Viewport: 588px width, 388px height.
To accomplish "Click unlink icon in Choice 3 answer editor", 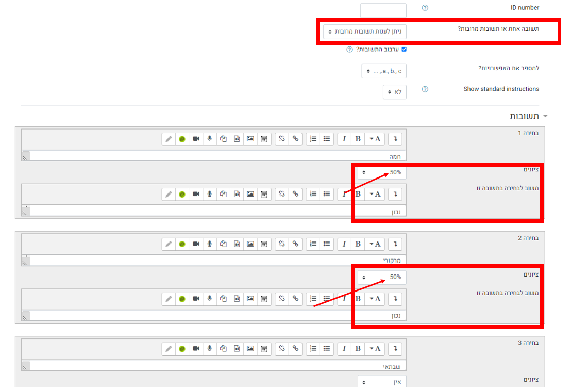I will coord(282,349).
